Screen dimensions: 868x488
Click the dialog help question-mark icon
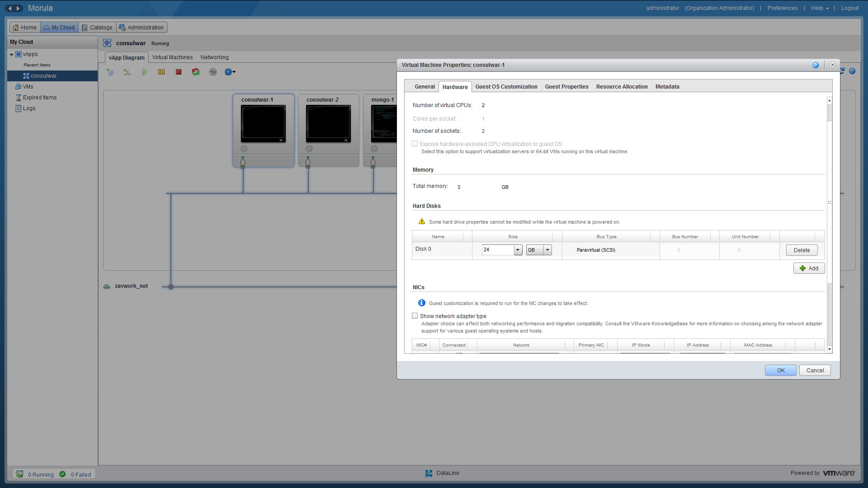coord(816,65)
